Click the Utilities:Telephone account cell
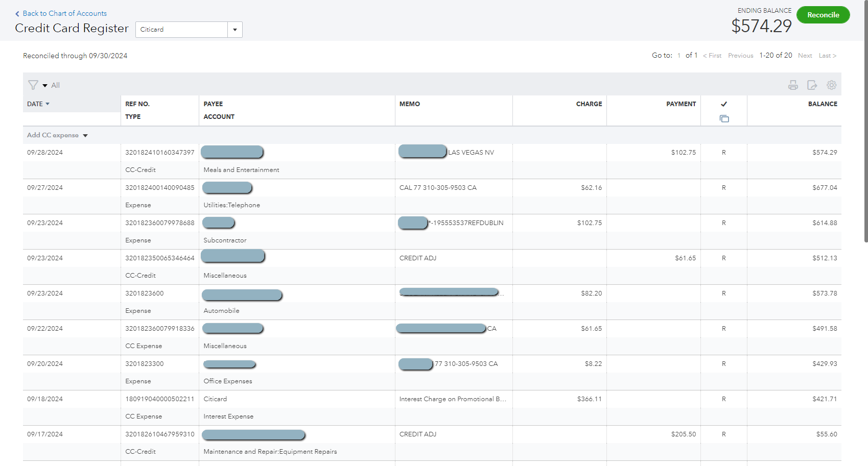The height and width of the screenshot is (466, 868). point(231,205)
